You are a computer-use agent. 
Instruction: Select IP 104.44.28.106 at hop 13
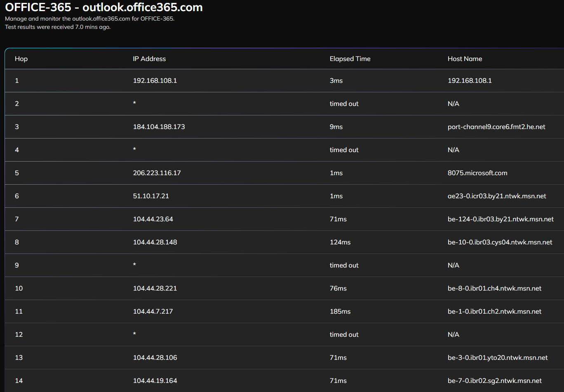pyautogui.click(x=155, y=357)
